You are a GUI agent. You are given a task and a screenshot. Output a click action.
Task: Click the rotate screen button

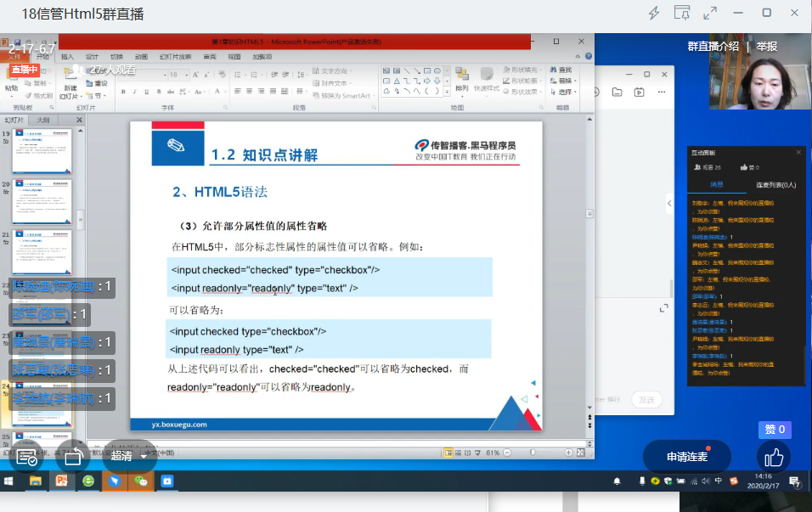[x=73, y=457]
